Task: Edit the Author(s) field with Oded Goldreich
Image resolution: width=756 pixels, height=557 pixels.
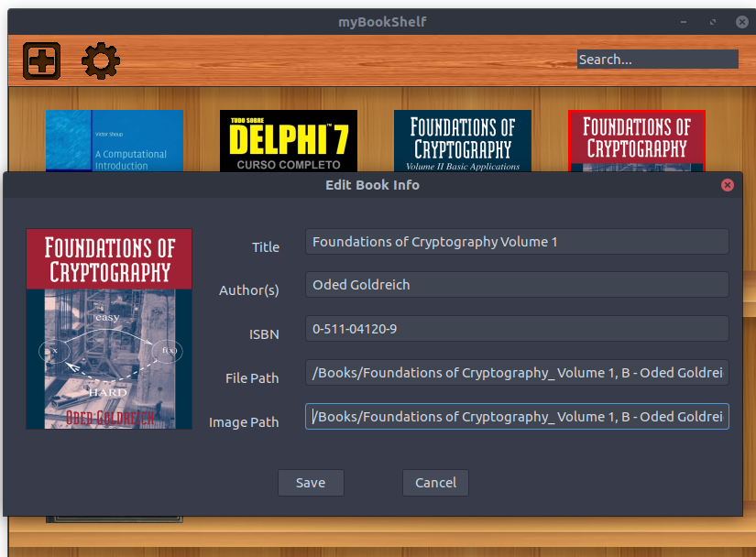Action: pos(517,285)
